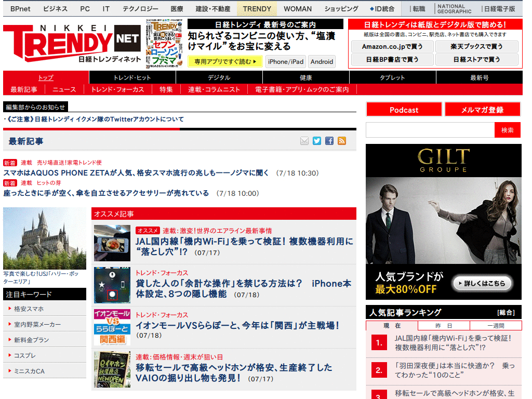Screen dimensions: 532x399
Task: Click the Twitter share icon
Action: pos(317,141)
